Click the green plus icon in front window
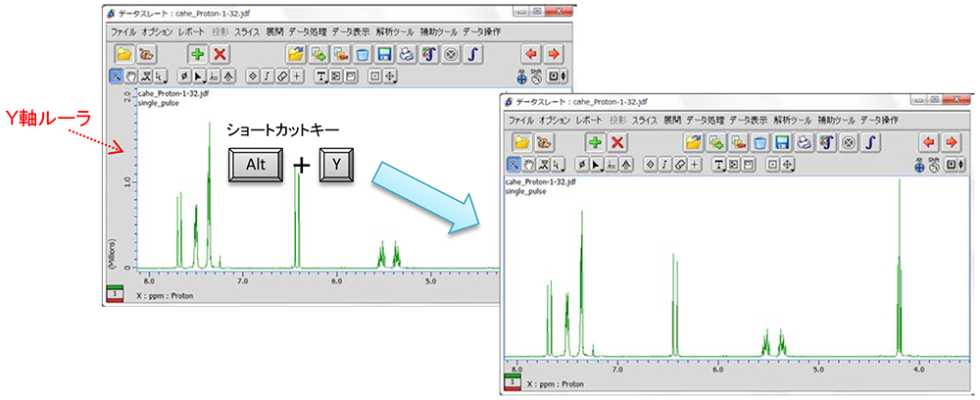The image size is (980, 400). click(x=594, y=142)
